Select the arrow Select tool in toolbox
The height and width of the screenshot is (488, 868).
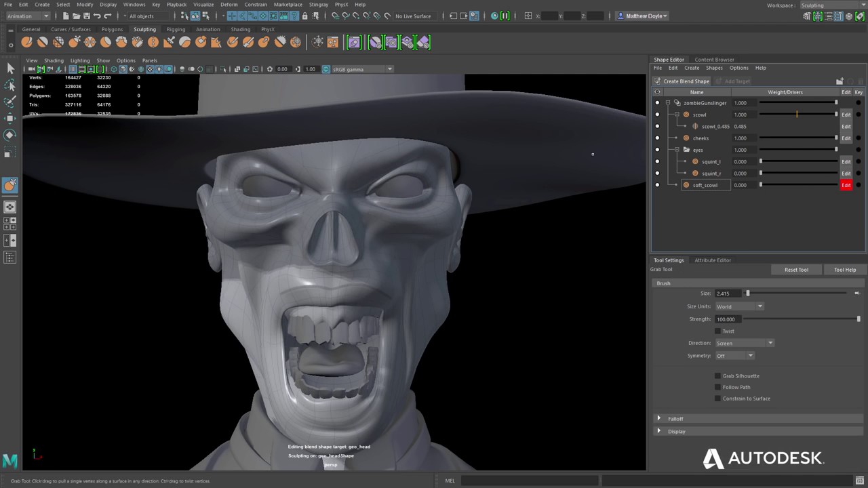10,68
